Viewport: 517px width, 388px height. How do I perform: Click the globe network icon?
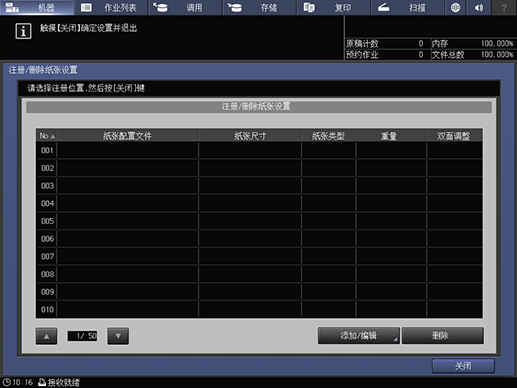tap(455, 7)
